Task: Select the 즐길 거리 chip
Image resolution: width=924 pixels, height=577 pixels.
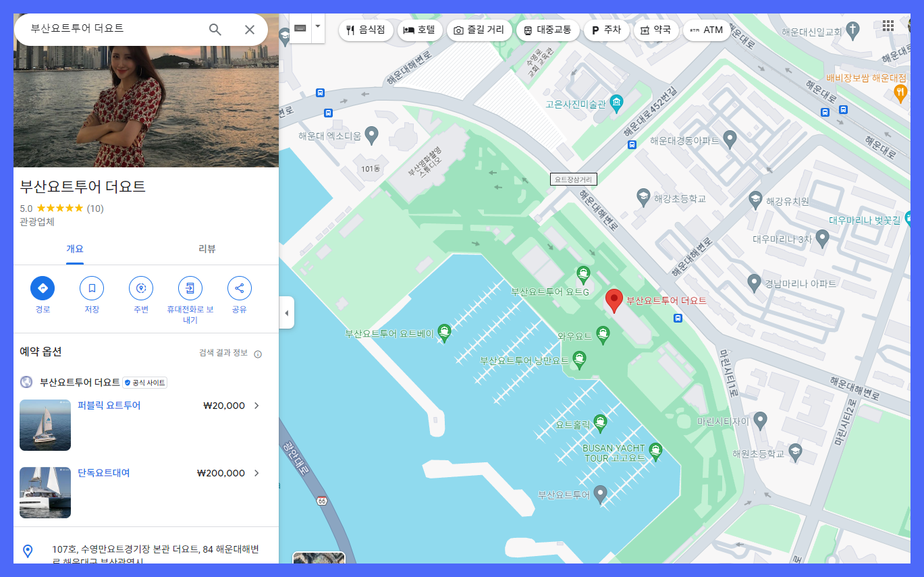Action: pos(479,30)
